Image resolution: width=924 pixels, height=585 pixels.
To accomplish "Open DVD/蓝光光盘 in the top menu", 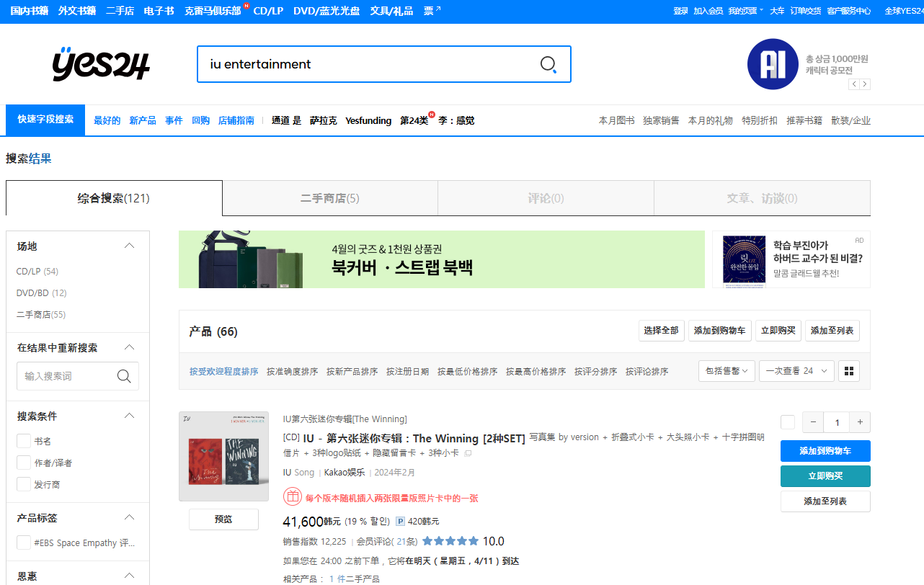I will click(x=327, y=11).
